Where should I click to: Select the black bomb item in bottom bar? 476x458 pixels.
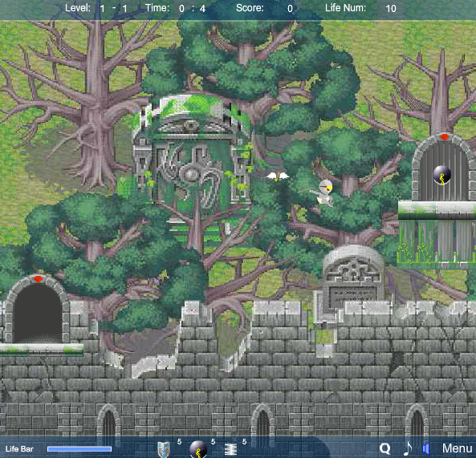pyautogui.click(x=198, y=449)
